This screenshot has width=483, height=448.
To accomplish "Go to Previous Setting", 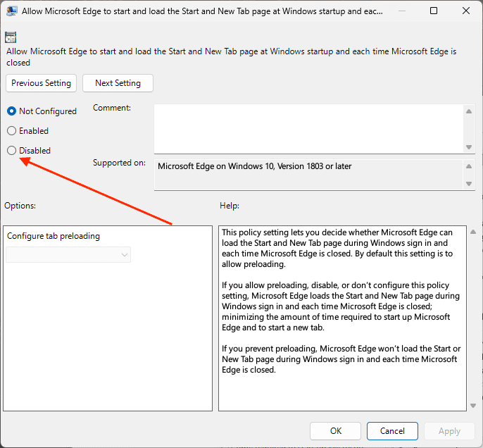I will [41, 83].
